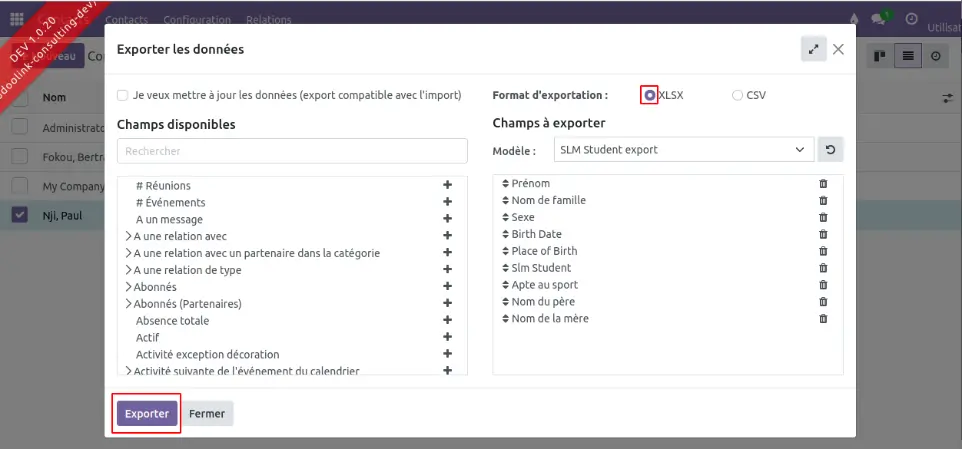
Task: Open the Relations menu
Action: 268,19
